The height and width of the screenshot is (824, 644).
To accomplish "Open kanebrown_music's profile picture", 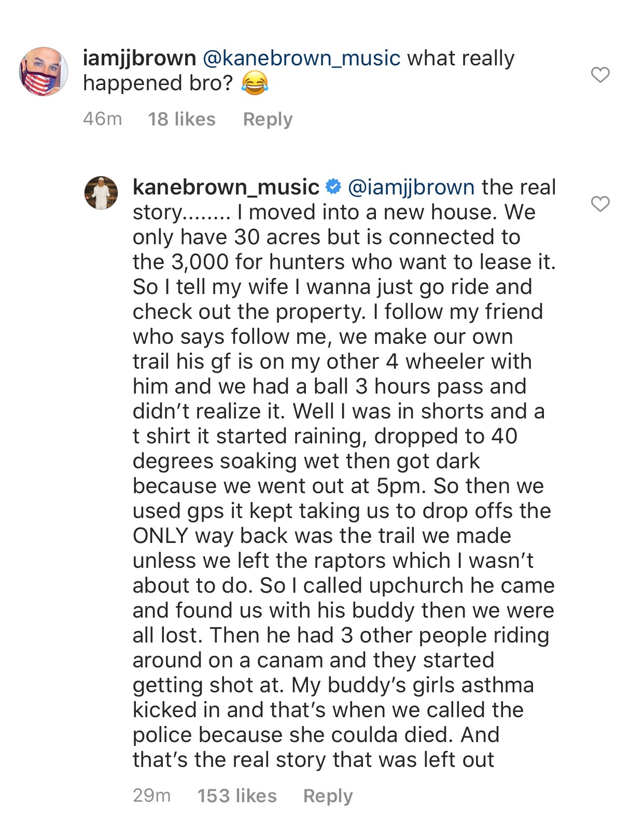I will [x=101, y=192].
